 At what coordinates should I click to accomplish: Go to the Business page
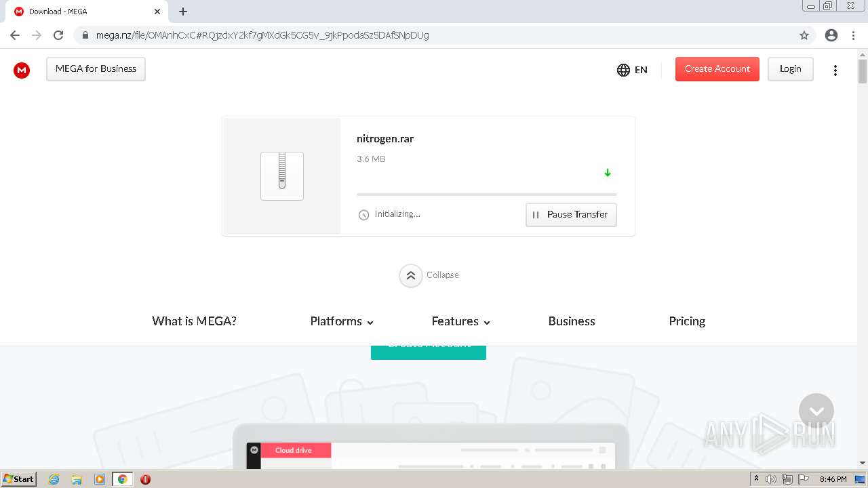point(572,321)
